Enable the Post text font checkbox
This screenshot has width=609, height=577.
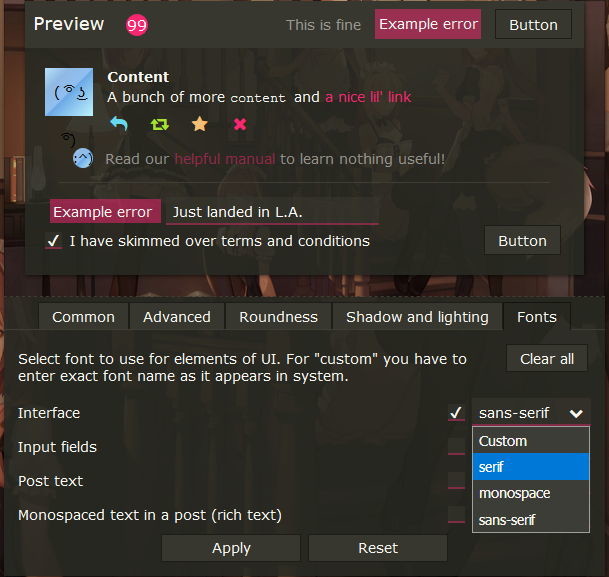pyautogui.click(x=456, y=481)
